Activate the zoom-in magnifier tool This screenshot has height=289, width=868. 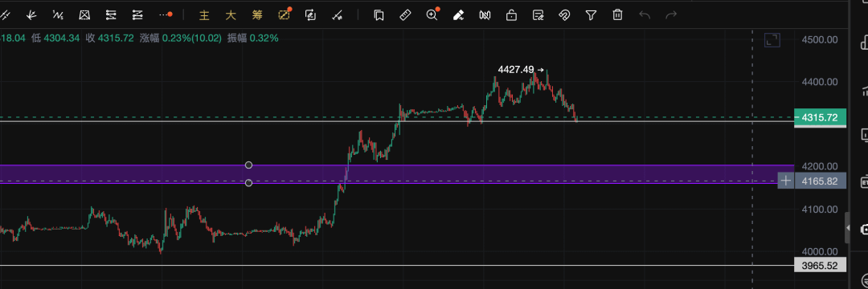(x=432, y=15)
